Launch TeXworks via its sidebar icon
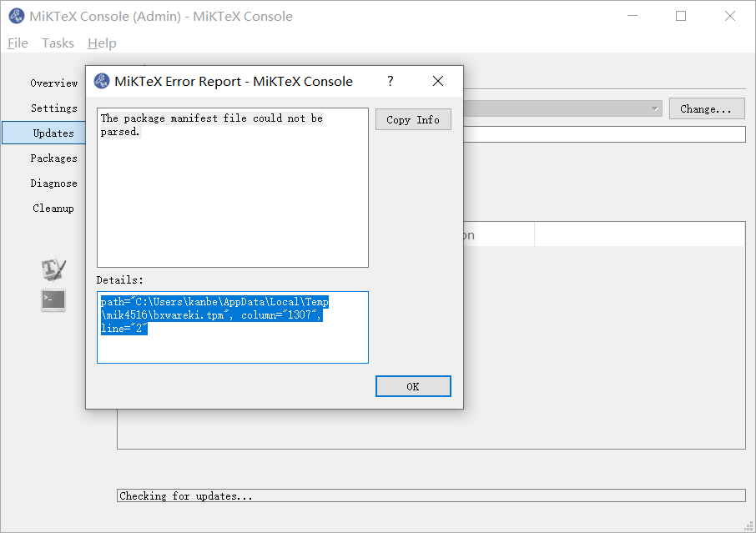 [x=53, y=269]
